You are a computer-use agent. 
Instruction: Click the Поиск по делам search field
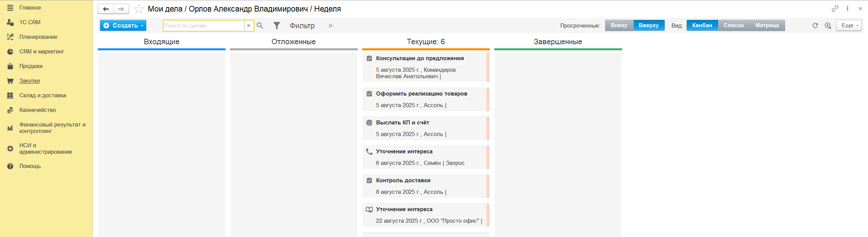pos(203,26)
